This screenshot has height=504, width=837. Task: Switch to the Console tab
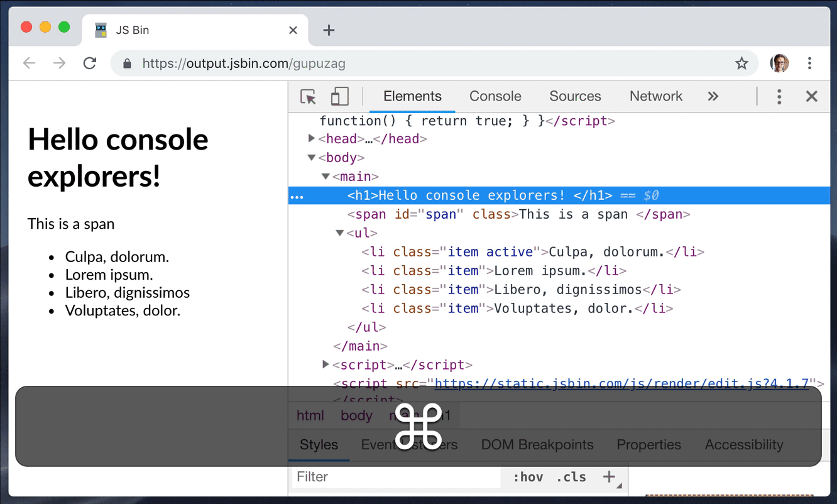[x=495, y=96]
